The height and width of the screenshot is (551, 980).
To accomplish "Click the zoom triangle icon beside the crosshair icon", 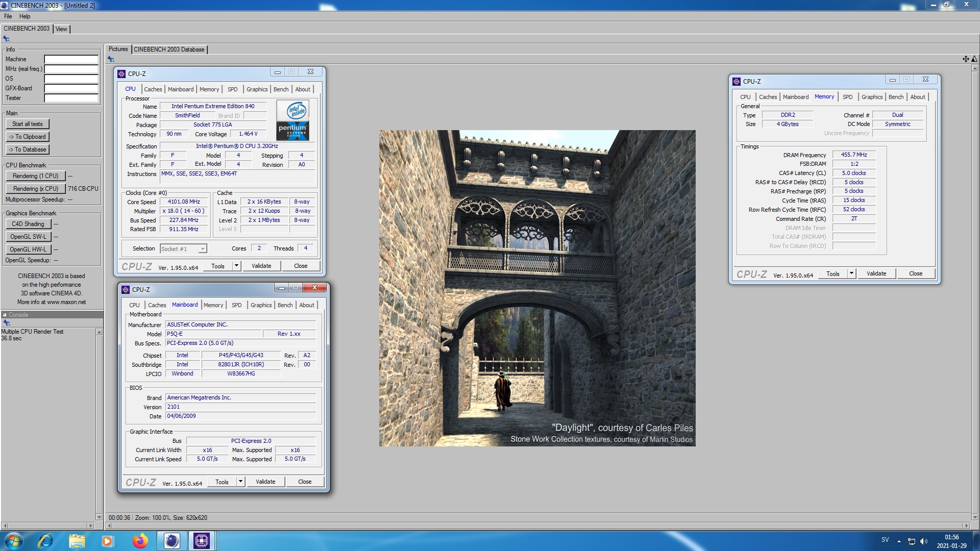I will (x=974, y=59).
